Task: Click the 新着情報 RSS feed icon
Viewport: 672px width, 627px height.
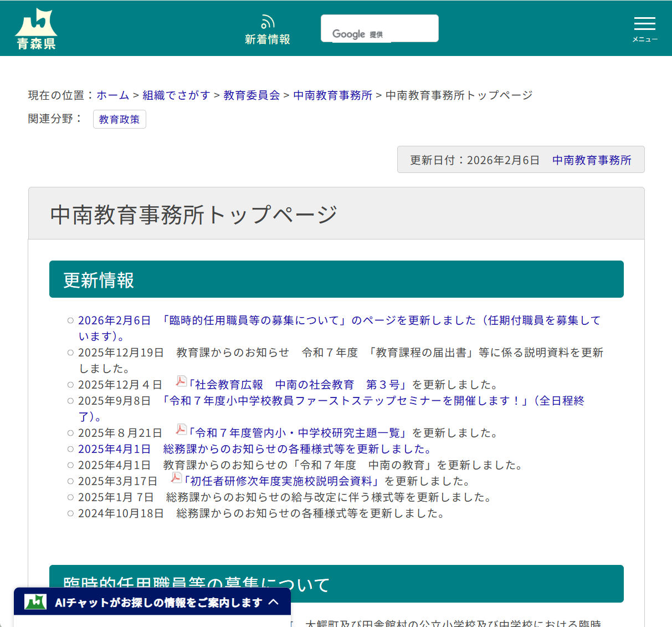Action: coord(268,21)
